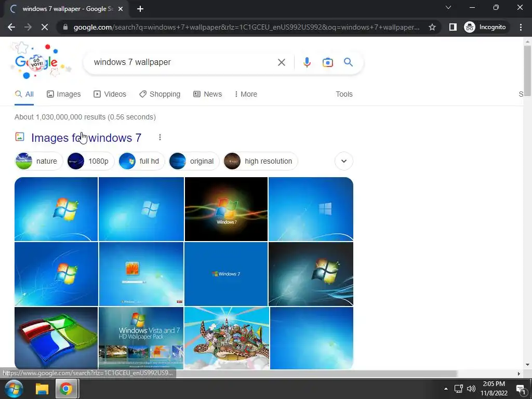Open the faded Windows logo wallpaper thumbnail
Screen dimensions: 532x399
pos(141,209)
